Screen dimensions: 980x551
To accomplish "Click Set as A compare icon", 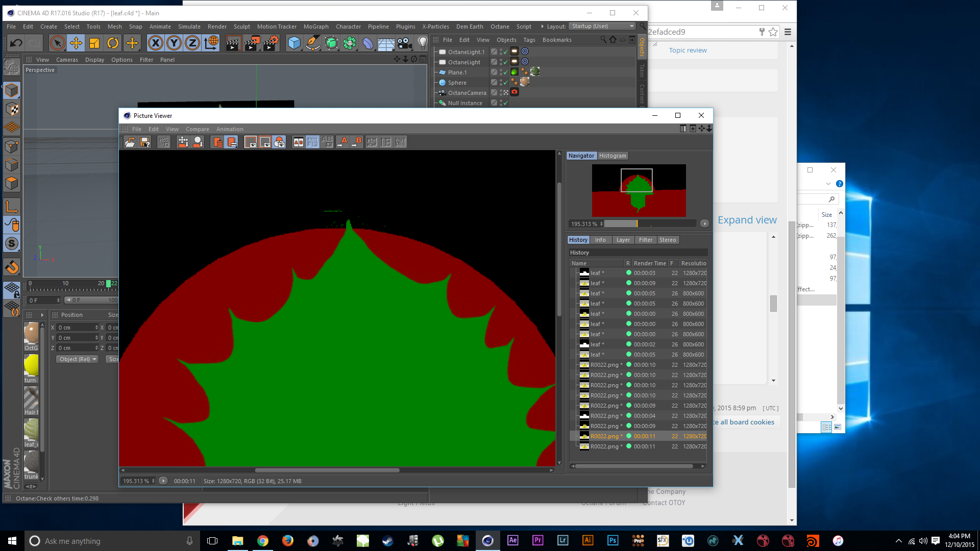I will 342,142.
